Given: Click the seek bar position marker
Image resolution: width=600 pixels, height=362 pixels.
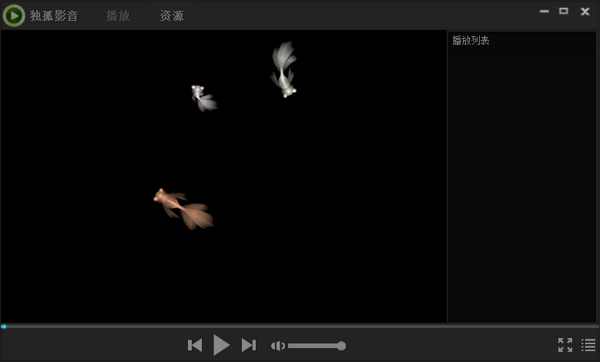Looking at the screenshot, I should coord(4,326).
